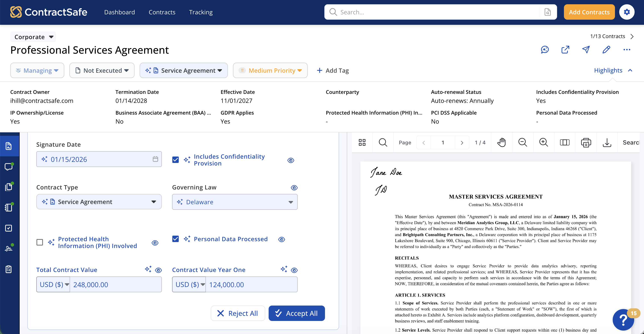Select the contract details sidebar icon

coord(9,146)
